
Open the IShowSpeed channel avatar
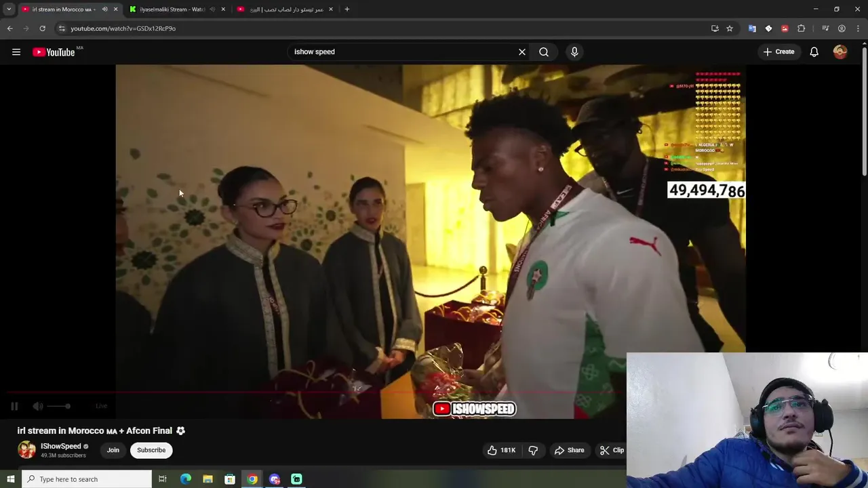26,450
